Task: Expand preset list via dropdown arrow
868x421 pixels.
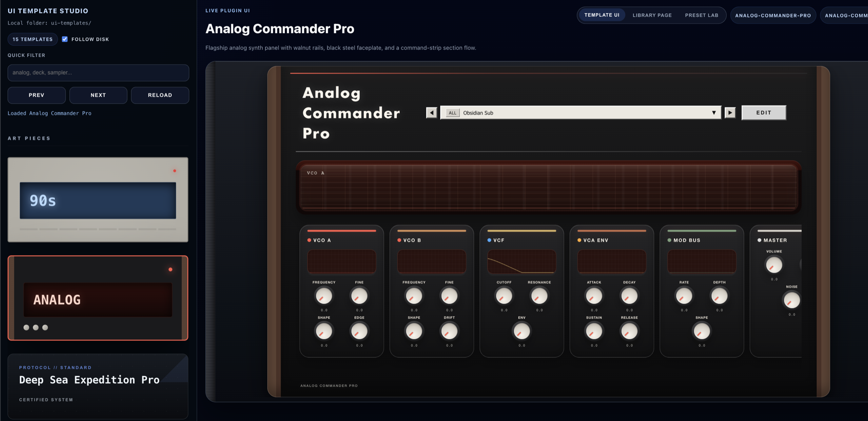Action: 714,113
